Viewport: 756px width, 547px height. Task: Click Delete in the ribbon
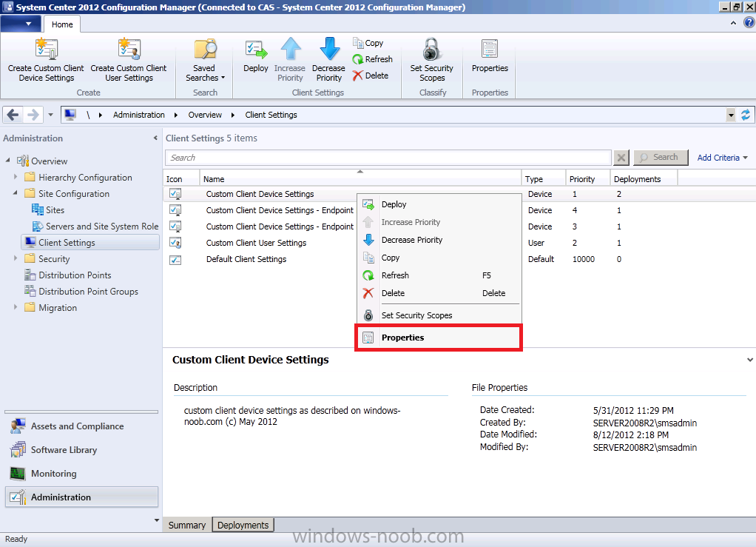[371, 75]
